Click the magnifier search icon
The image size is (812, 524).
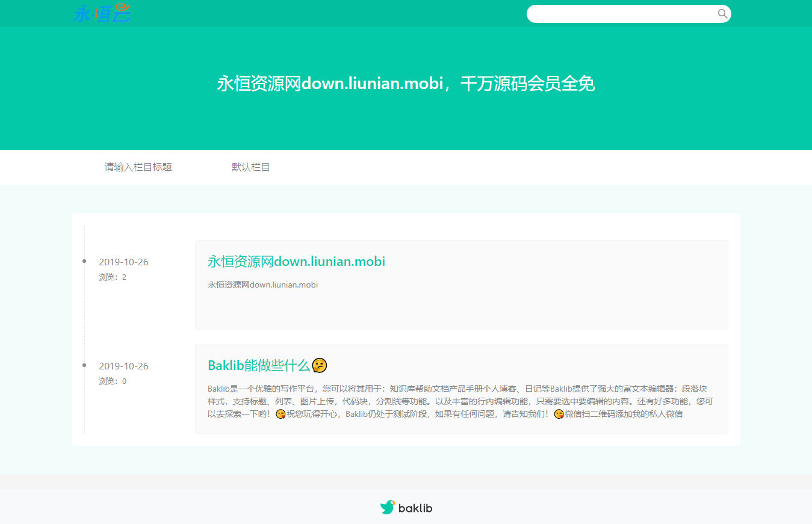point(722,14)
